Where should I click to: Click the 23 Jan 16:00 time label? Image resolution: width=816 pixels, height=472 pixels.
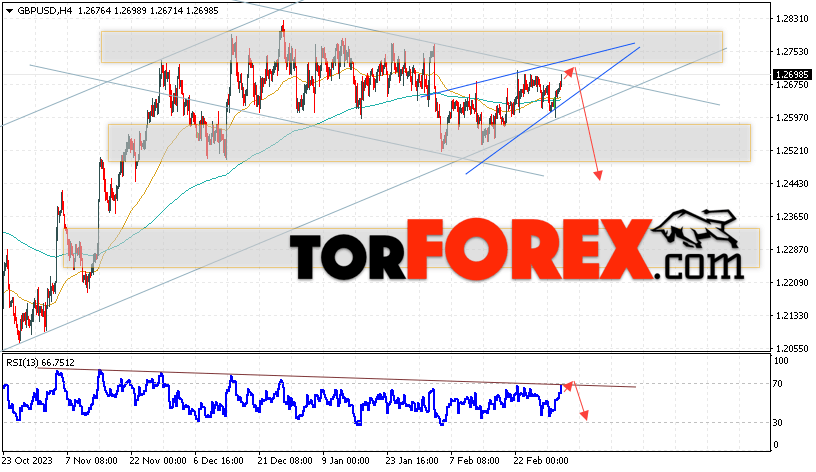point(412,461)
